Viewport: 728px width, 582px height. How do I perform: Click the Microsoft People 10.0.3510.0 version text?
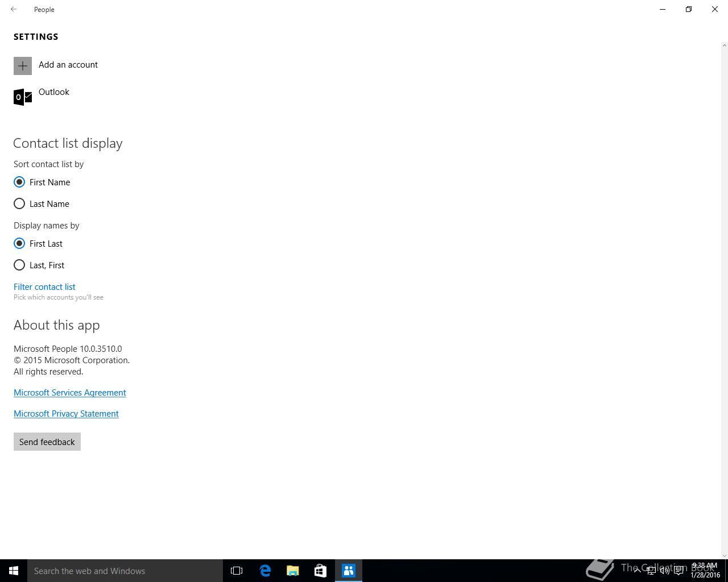[68, 349]
